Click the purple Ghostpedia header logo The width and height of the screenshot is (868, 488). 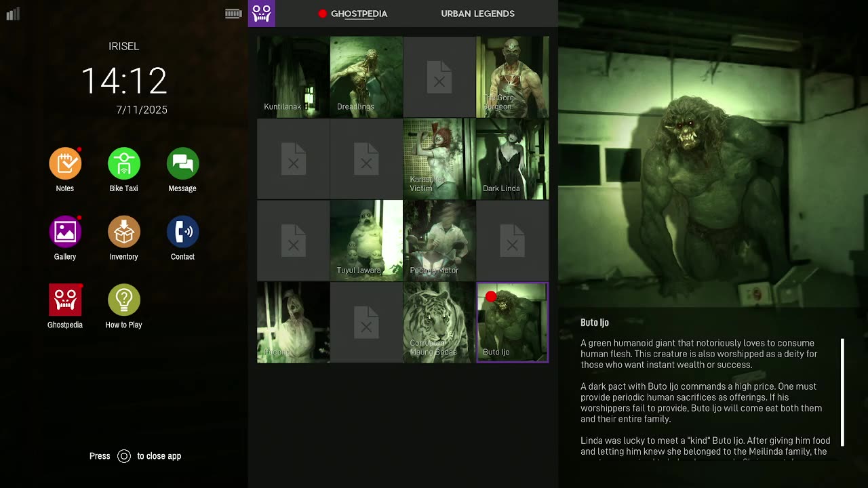point(262,14)
